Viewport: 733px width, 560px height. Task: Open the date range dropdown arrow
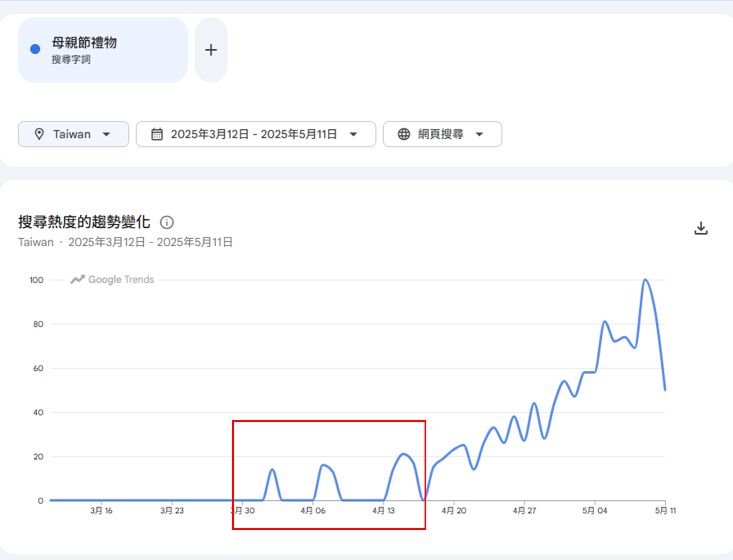click(353, 134)
